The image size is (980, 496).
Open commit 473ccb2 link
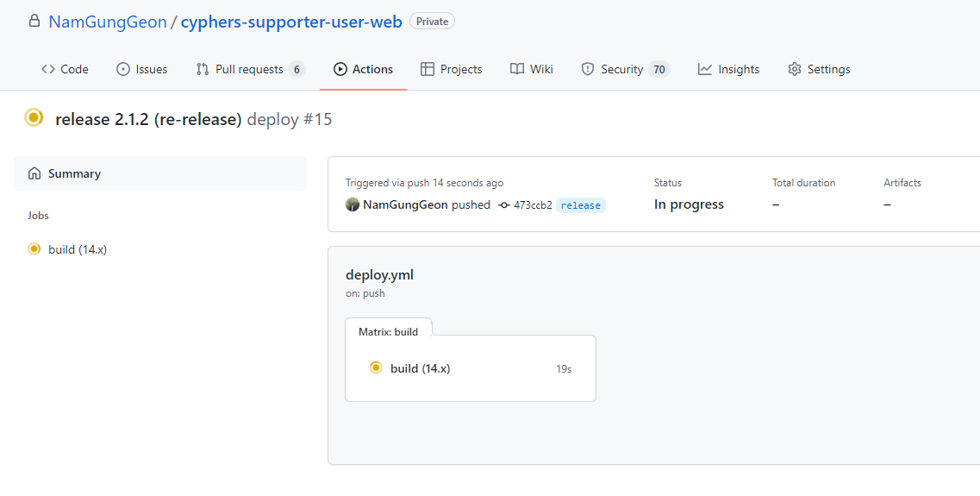(533, 205)
